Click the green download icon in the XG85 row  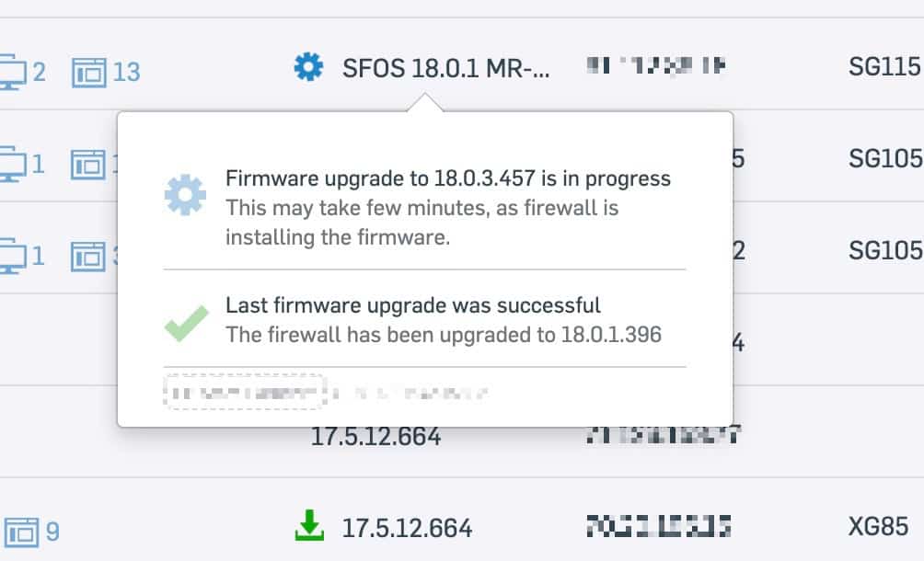[309, 527]
